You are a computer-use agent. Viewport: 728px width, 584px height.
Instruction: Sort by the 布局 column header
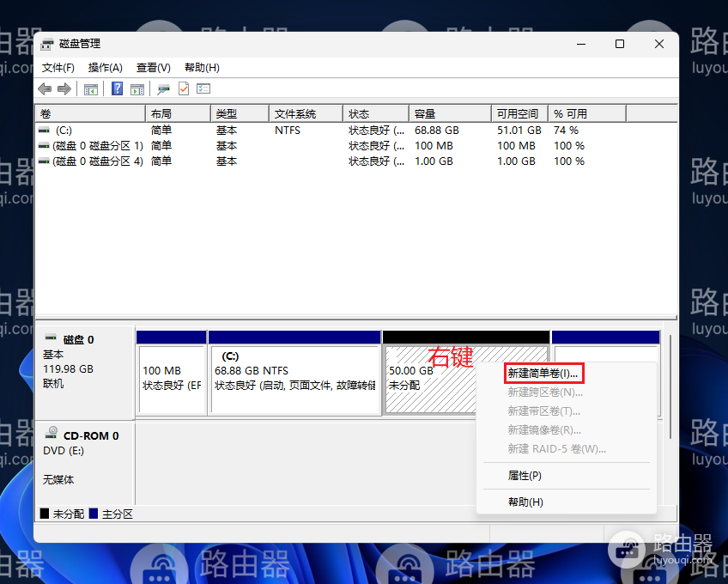[178, 114]
